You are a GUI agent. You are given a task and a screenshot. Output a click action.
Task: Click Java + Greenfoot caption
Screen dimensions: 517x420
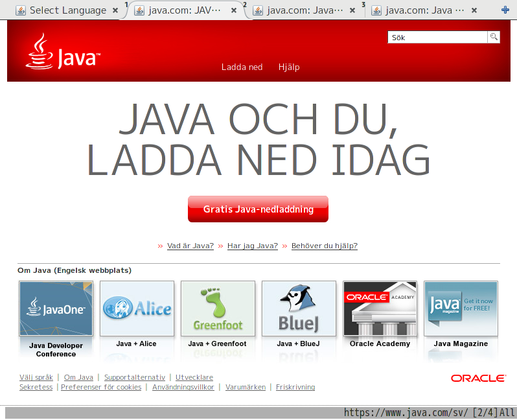tap(217, 344)
